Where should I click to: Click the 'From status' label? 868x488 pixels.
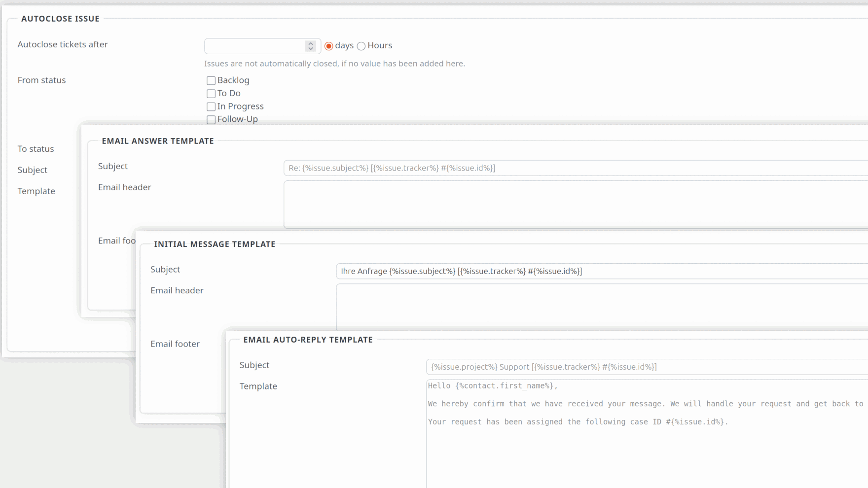pos(41,80)
